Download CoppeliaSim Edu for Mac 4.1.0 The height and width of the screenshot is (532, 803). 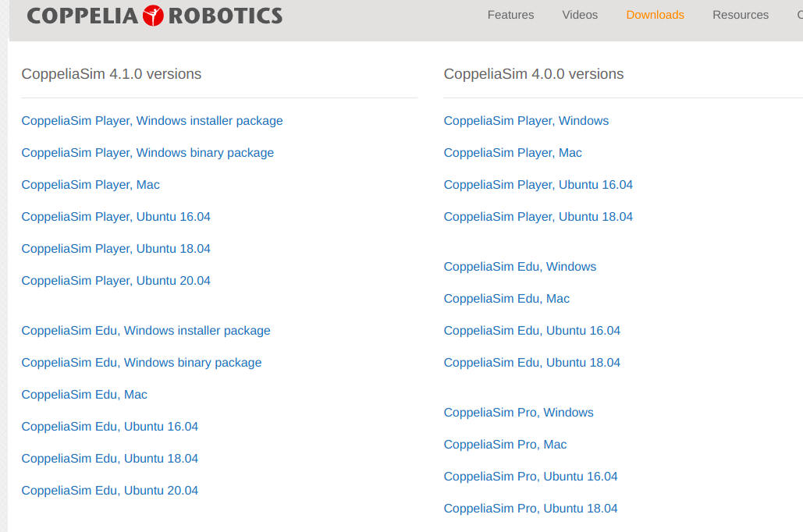point(83,395)
